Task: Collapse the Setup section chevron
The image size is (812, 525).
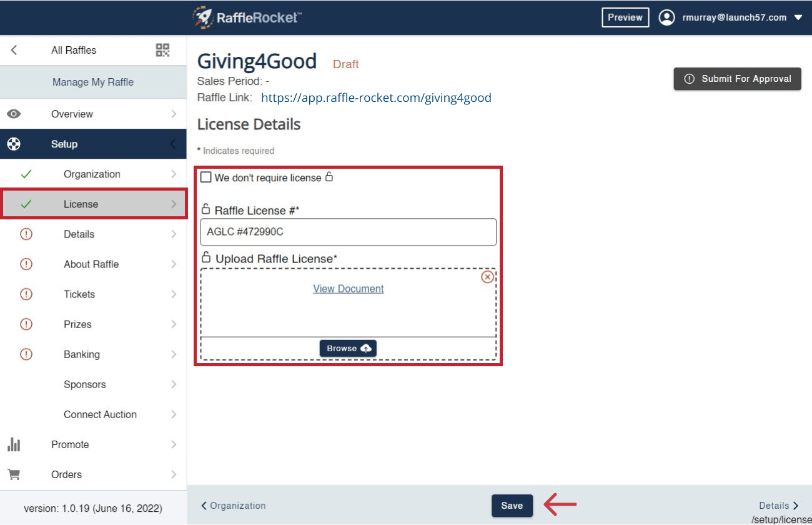Action: pos(173,144)
